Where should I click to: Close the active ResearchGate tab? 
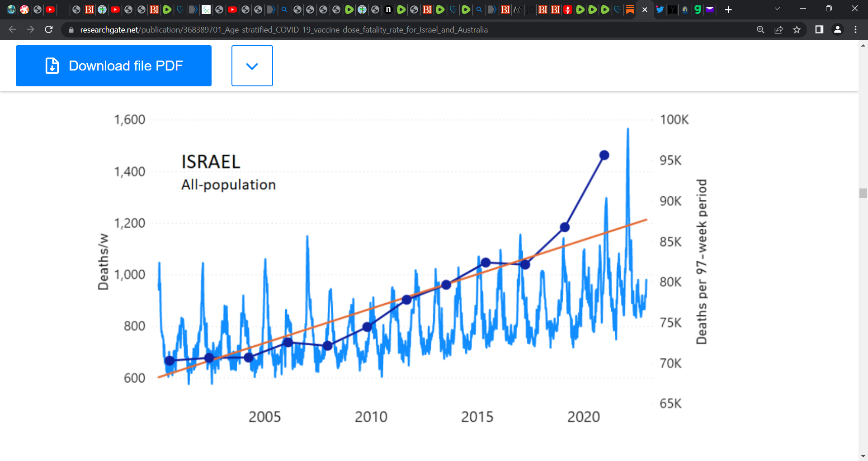click(x=645, y=9)
